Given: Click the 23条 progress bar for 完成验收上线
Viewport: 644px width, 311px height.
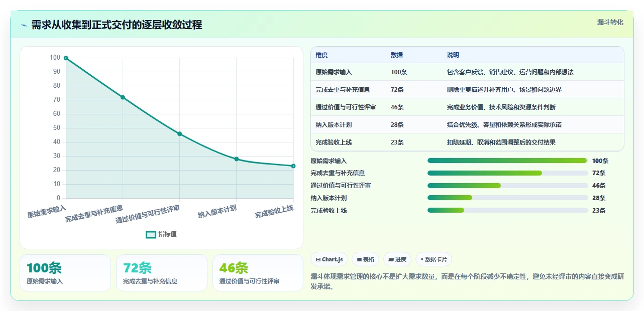Looking at the screenshot, I should [507, 210].
